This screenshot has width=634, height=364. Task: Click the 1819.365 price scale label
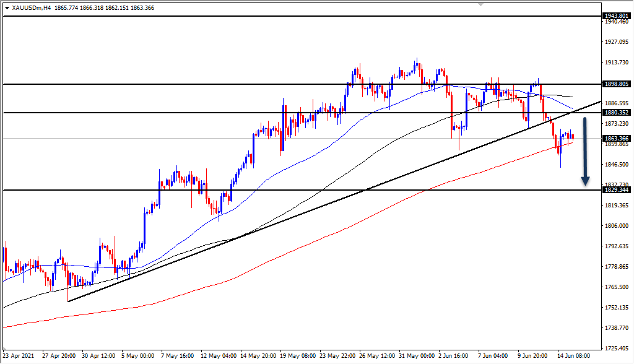coord(617,205)
